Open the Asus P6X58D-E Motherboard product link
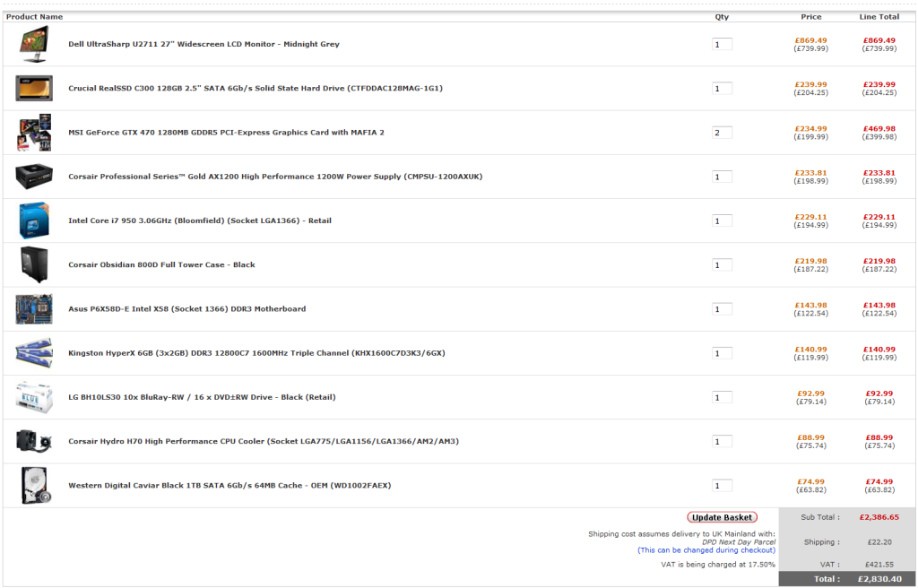This screenshot has width=918, height=588. click(x=186, y=309)
